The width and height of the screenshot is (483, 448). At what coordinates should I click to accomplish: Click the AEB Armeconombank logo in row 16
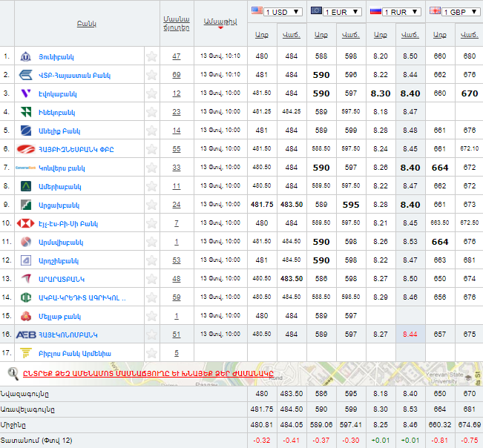point(25,335)
